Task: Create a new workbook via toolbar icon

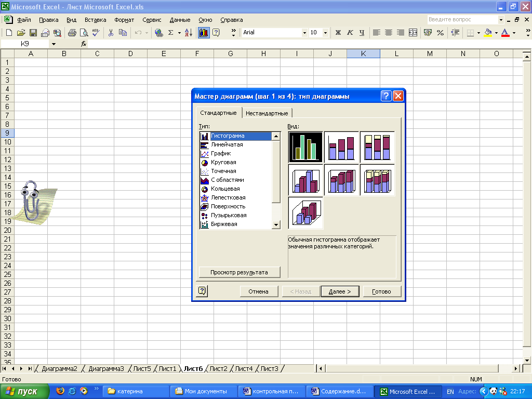Action: (x=9, y=33)
